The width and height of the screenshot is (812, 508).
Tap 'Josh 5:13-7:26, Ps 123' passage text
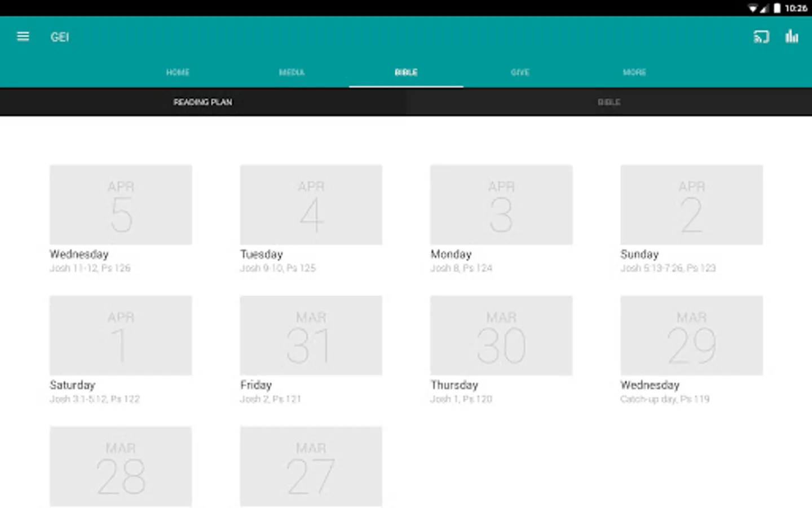(668, 268)
